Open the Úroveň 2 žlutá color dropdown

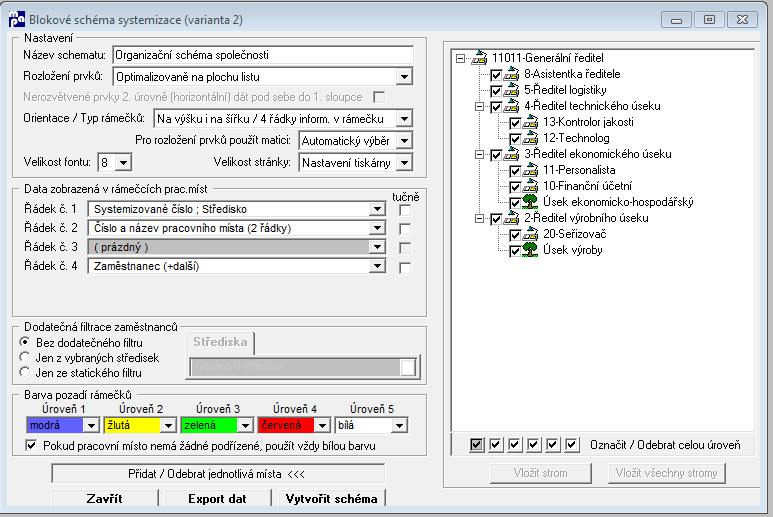click(168, 425)
